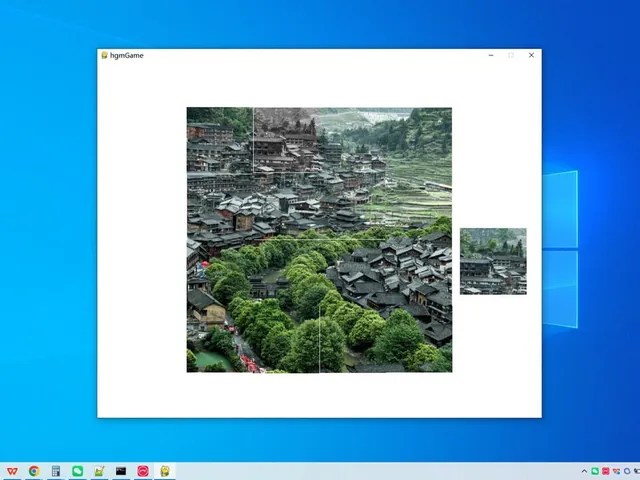Click the red system tray icon
This screenshot has height=480, width=640.
point(606,471)
